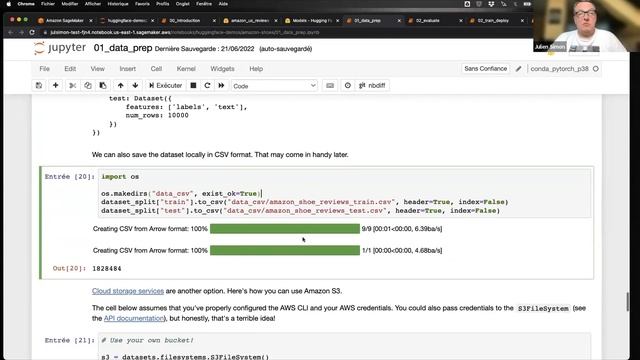The height and width of the screenshot is (360, 640).
Task: Open the Edit menu in Jupyter
Action: click(70, 69)
